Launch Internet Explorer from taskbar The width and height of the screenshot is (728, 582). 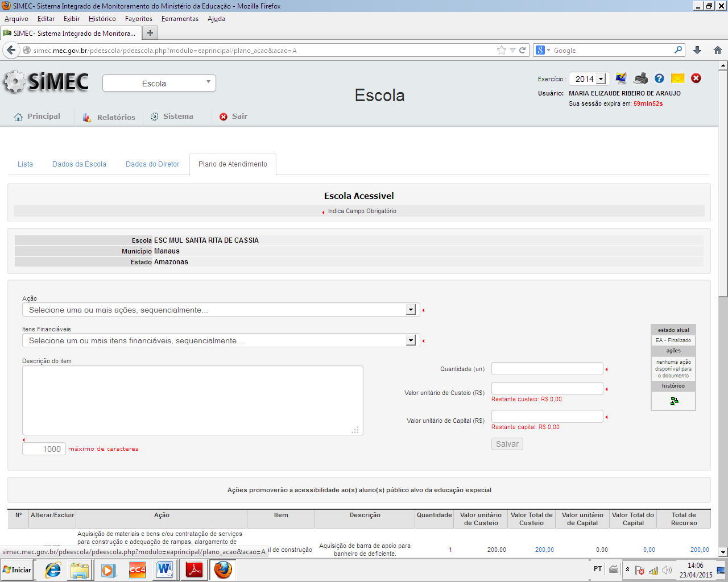(53, 569)
